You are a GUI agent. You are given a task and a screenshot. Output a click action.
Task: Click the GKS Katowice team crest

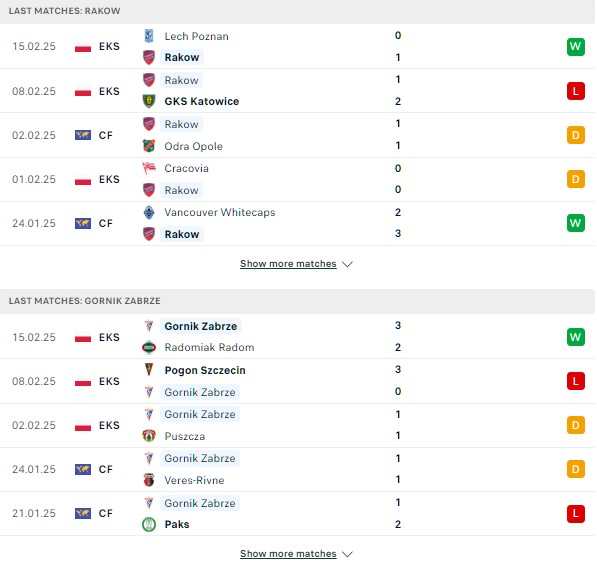(149, 101)
